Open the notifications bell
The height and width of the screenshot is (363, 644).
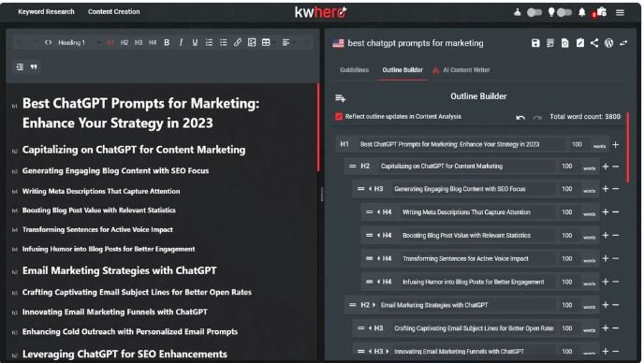[x=581, y=12]
